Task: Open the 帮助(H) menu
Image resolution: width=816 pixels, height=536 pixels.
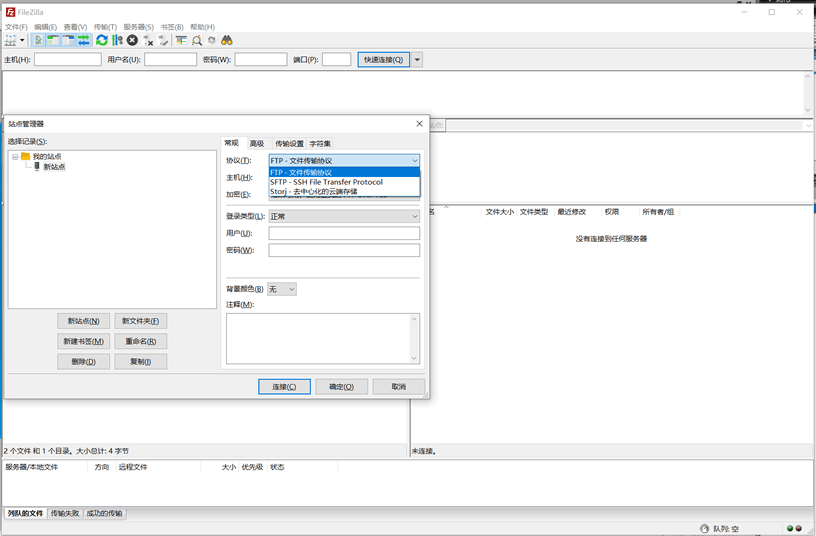Action: [x=202, y=27]
